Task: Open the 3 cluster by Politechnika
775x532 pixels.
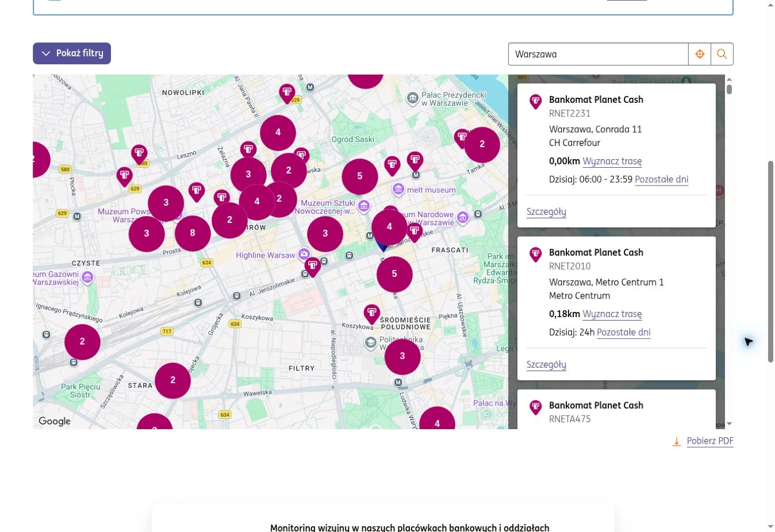Action: click(402, 356)
